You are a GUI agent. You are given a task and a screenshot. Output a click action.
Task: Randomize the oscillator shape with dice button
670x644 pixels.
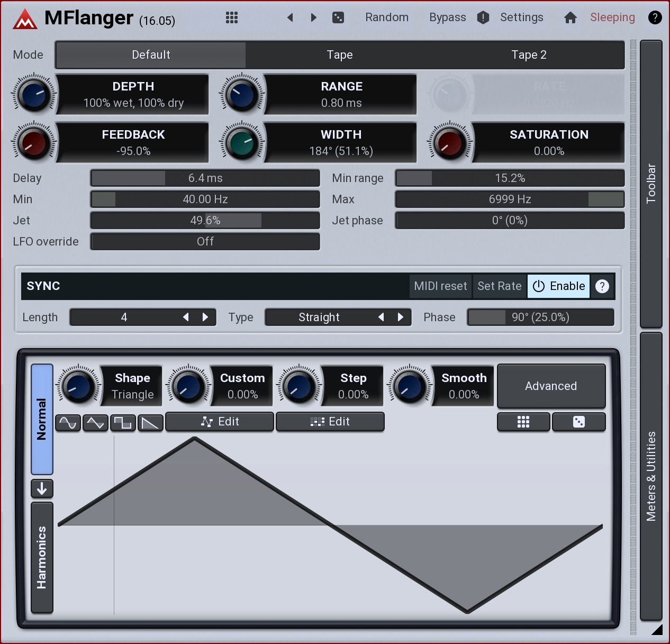[579, 422]
